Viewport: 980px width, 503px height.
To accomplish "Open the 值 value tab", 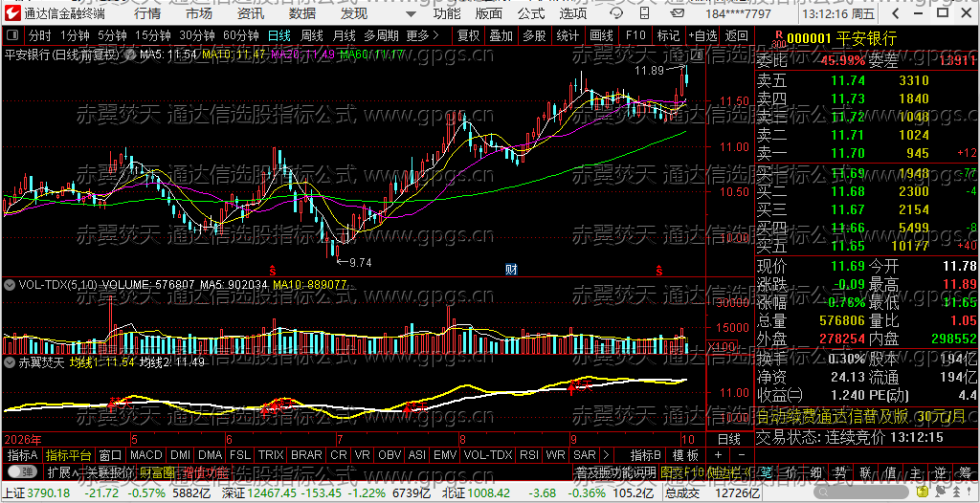I will coord(891,472).
